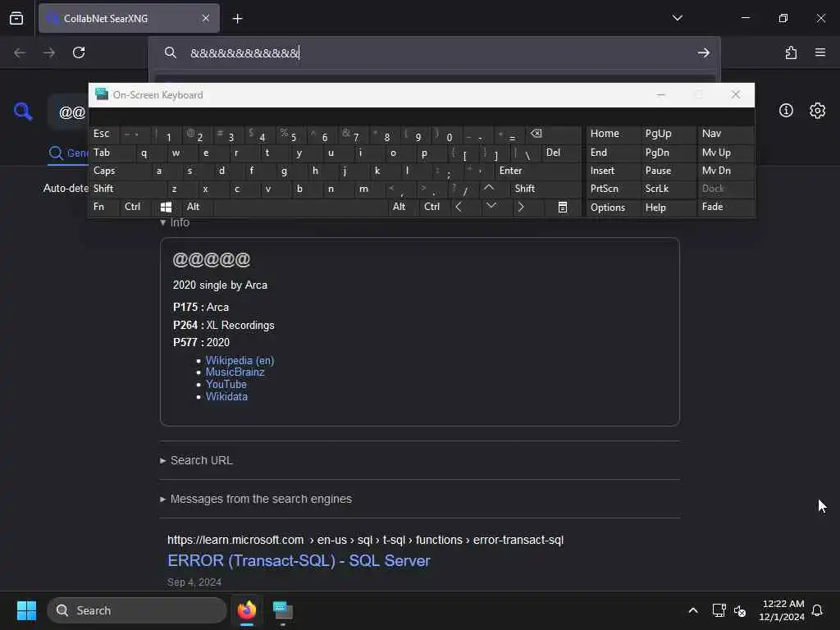Click the context menu key on keyboard
This screenshot has width=840, height=630.
coord(563,208)
